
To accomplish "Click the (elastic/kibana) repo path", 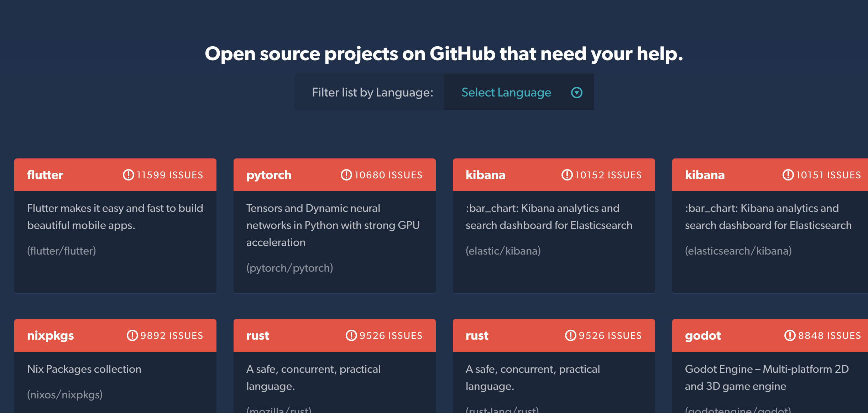I will (x=503, y=251).
